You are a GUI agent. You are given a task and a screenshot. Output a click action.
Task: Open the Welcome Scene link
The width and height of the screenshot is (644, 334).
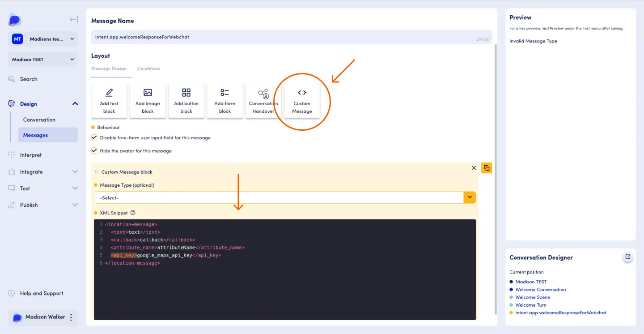[x=533, y=297]
